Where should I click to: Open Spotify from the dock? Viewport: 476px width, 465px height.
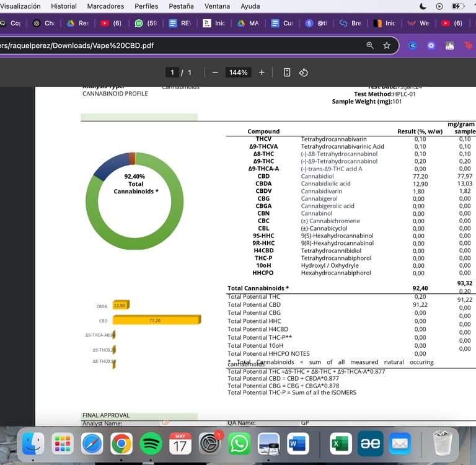(x=151, y=444)
